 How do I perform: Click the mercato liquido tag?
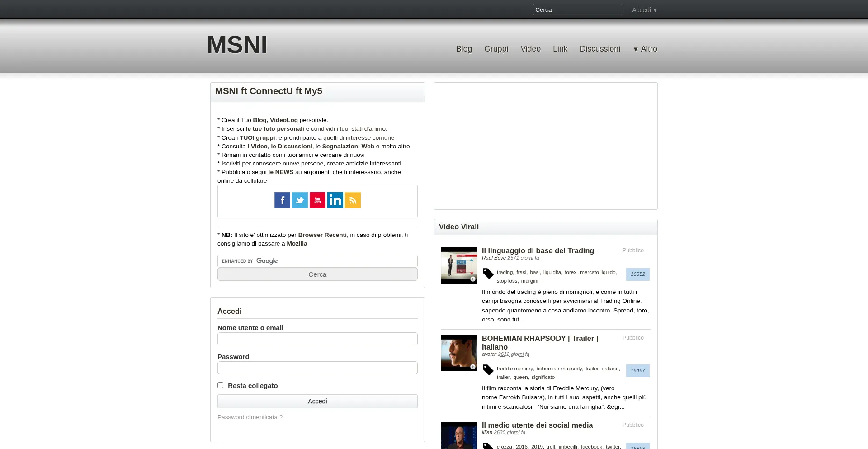coord(598,272)
